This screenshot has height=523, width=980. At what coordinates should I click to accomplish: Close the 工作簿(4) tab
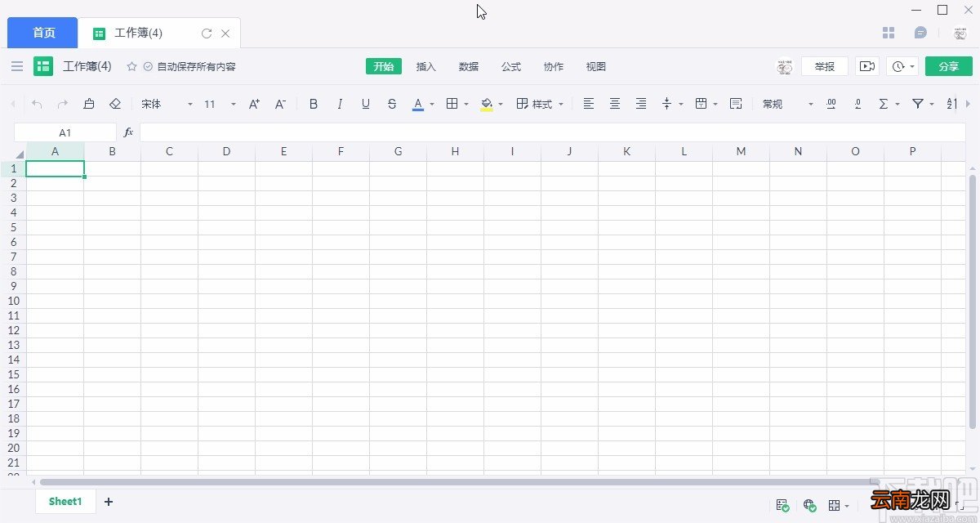click(x=226, y=34)
